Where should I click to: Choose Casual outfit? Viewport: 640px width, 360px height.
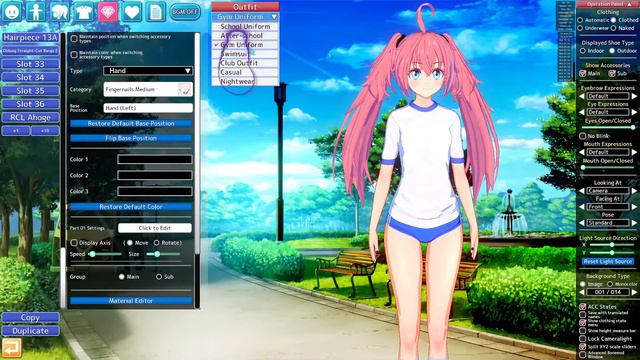pyautogui.click(x=245, y=72)
